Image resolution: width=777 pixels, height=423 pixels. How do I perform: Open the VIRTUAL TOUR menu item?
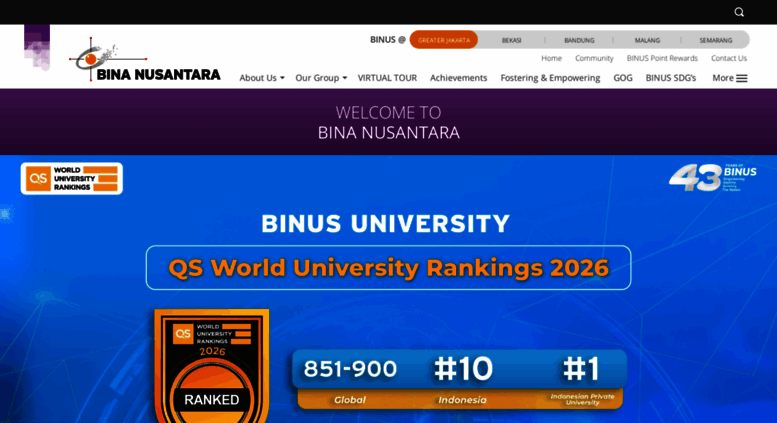387,78
